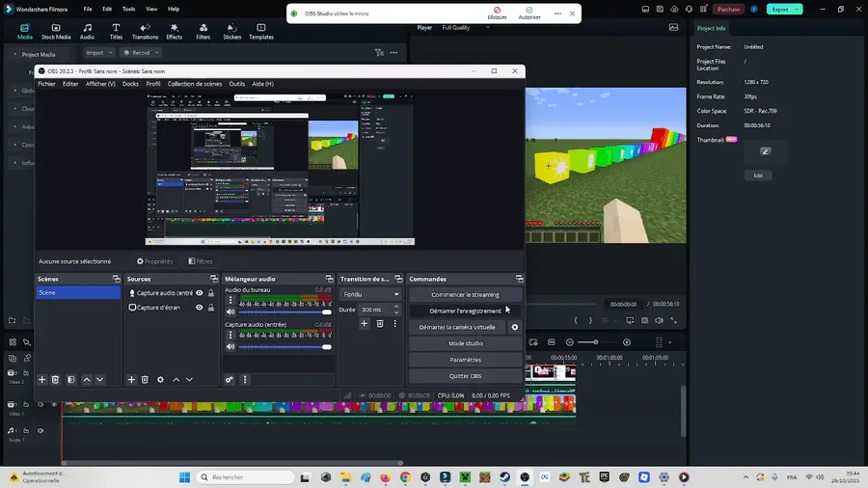Zoom in timeline plus icon in Filmora
Image resolution: width=868 pixels, height=488 pixels.
point(627,342)
